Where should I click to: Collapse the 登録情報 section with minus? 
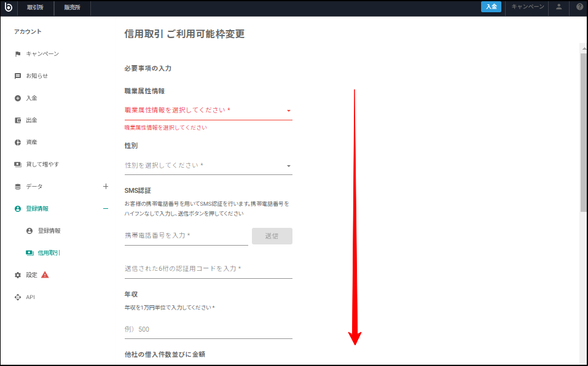click(106, 209)
